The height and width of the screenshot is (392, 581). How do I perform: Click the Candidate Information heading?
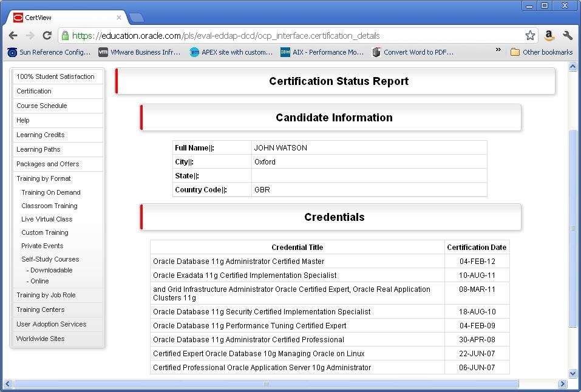335,118
